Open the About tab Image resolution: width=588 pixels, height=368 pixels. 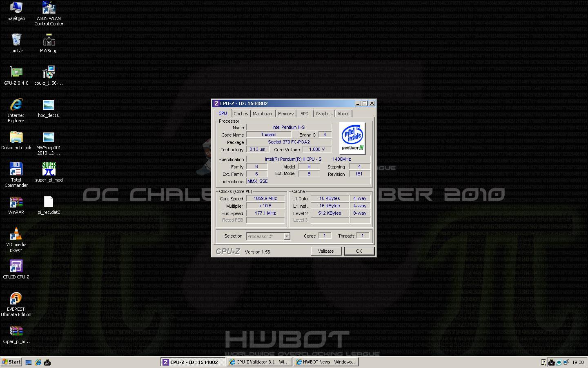pyautogui.click(x=343, y=114)
